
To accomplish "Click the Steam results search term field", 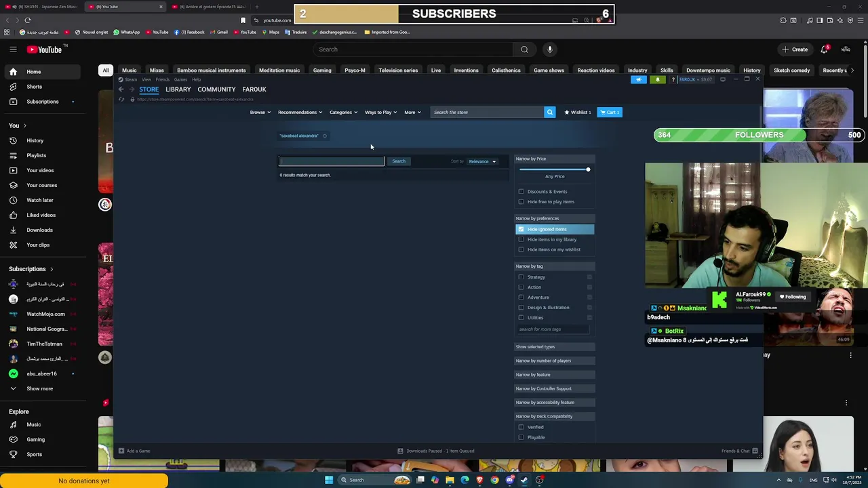I will (x=332, y=161).
